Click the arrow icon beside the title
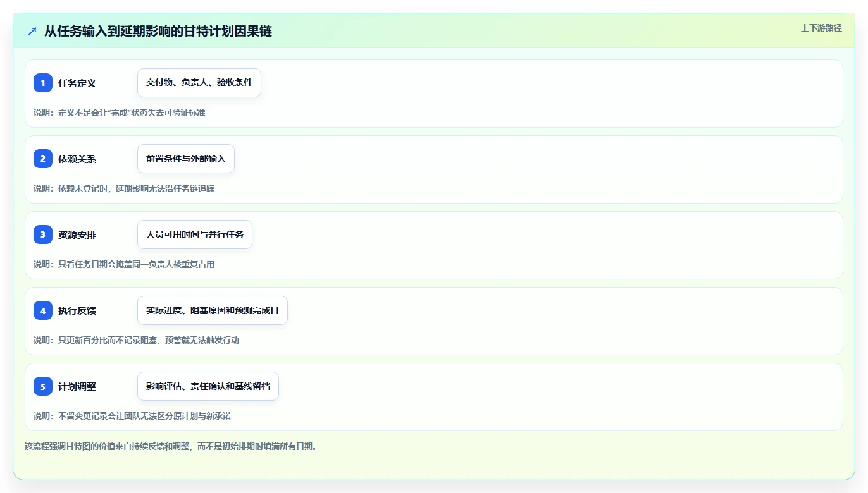868x493 pixels. click(32, 31)
